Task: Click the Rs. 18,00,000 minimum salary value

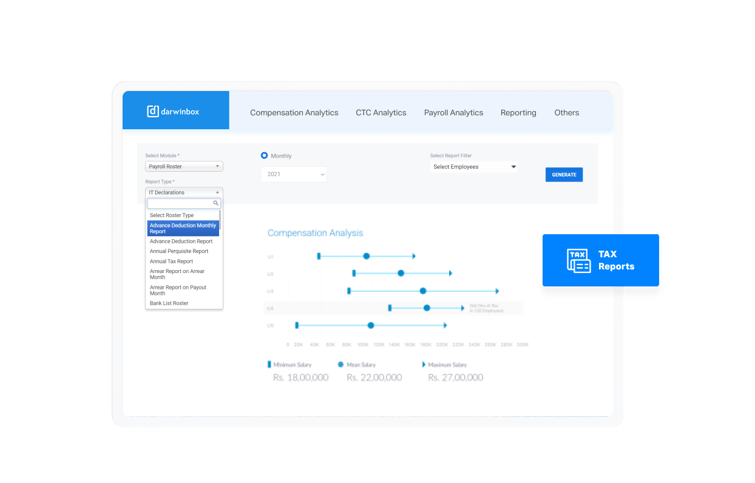Action: (300, 378)
